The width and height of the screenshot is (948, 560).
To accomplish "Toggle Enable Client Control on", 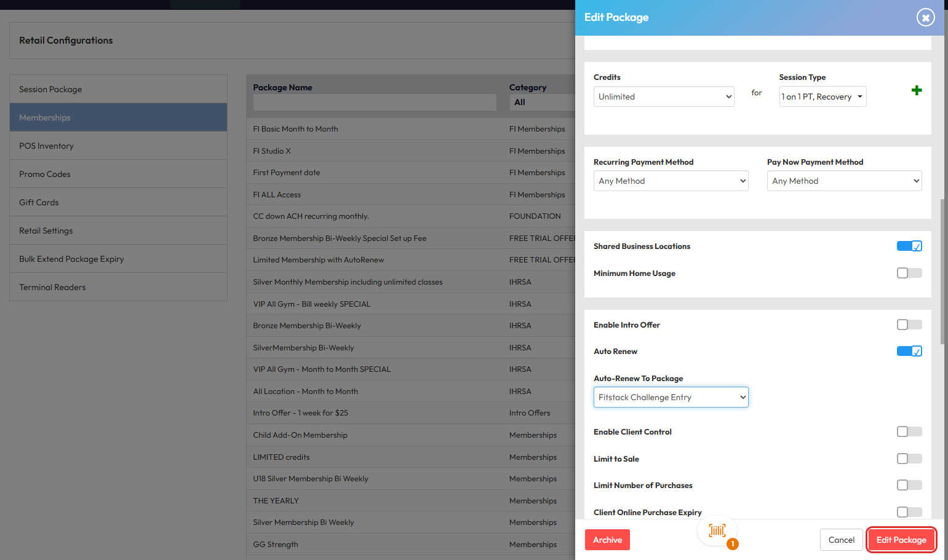I will 909,432.
